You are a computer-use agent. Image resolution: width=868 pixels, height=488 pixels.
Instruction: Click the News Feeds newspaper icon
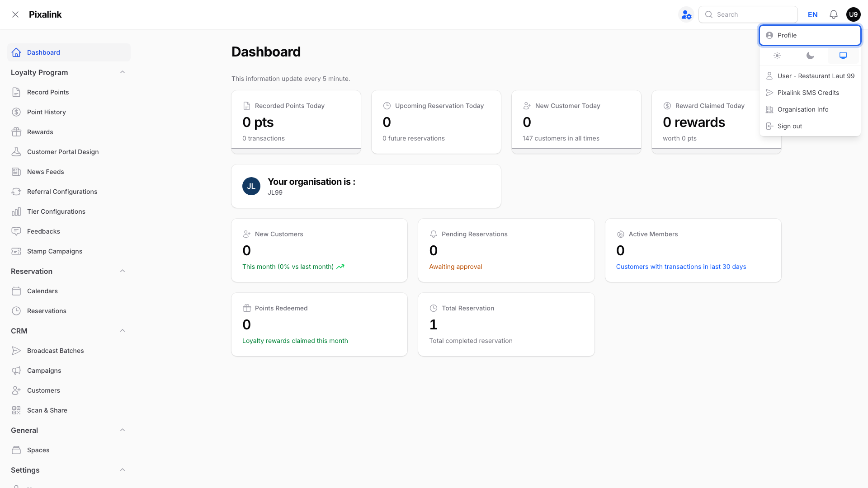pos(16,172)
